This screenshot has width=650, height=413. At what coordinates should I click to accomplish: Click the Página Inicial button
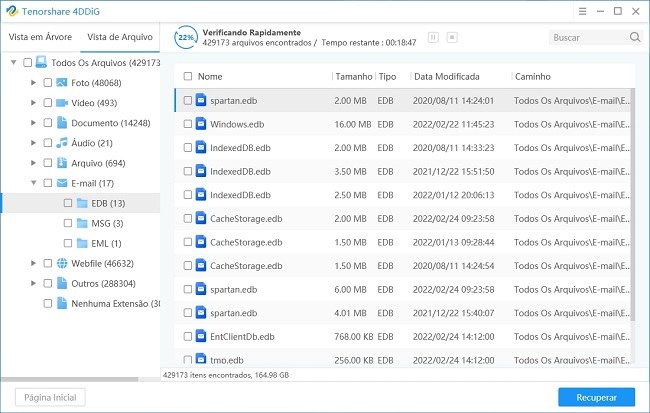tap(50, 397)
